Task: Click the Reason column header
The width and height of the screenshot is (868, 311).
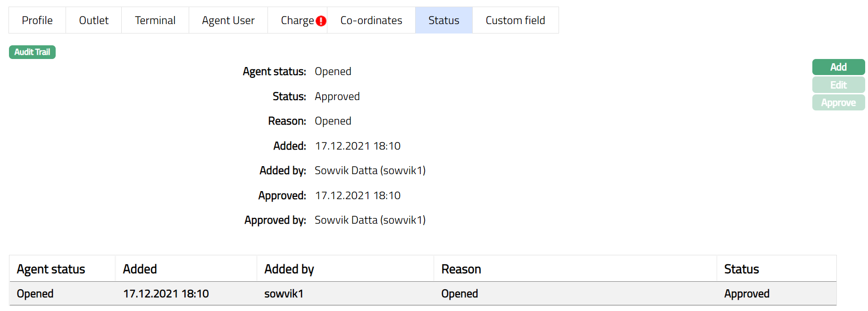Action: click(x=461, y=269)
